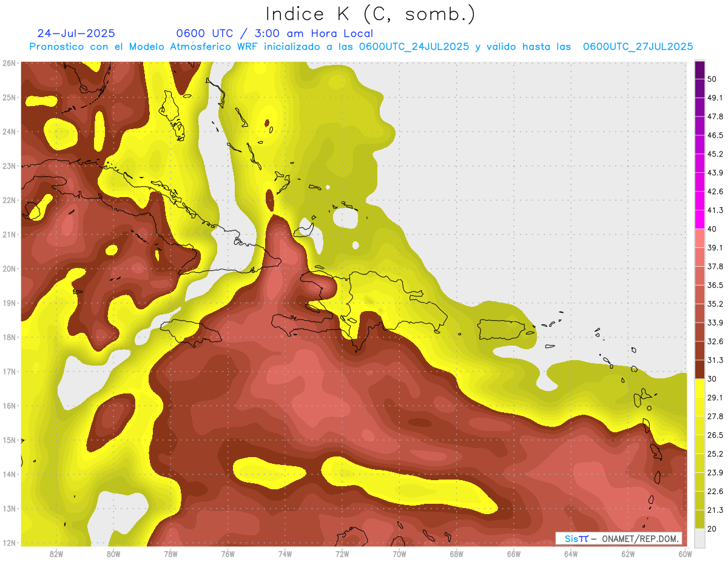
Task: Click the Puerto Rico island outline
Action: 505,329
